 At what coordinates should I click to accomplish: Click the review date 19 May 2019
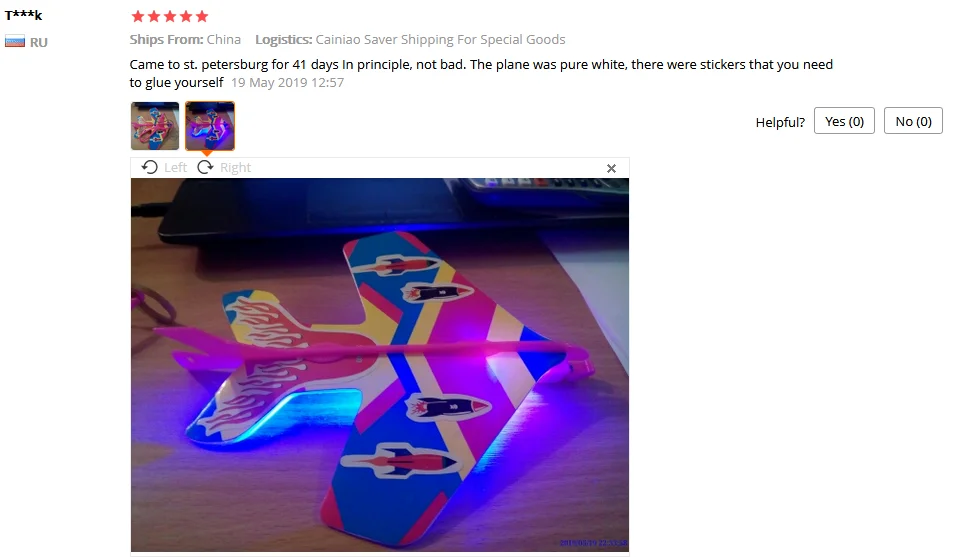287,82
